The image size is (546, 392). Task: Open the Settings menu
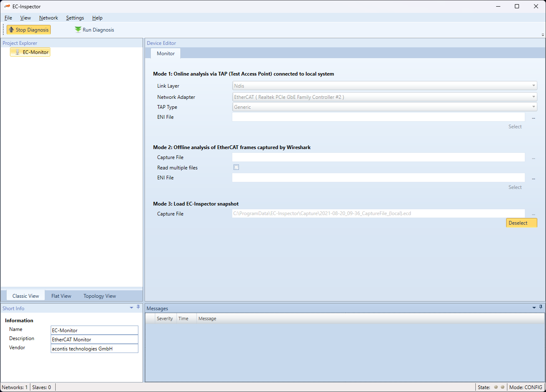coord(75,18)
